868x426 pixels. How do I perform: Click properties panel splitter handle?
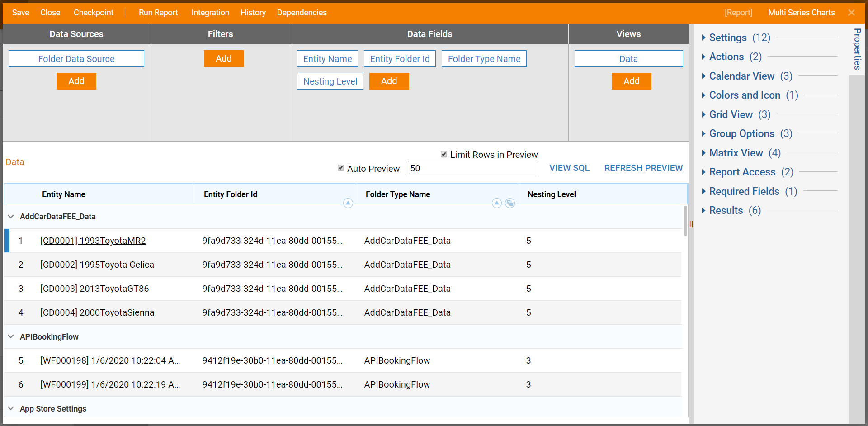691,224
